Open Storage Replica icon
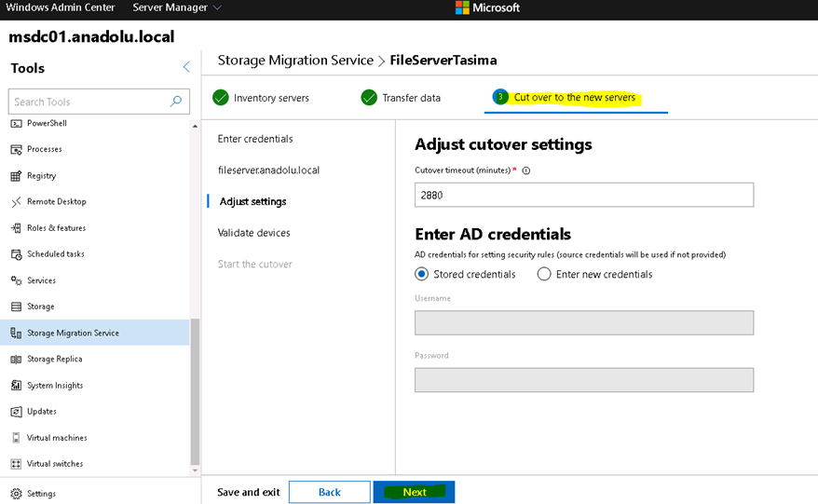The image size is (818, 504). click(x=16, y=359)
